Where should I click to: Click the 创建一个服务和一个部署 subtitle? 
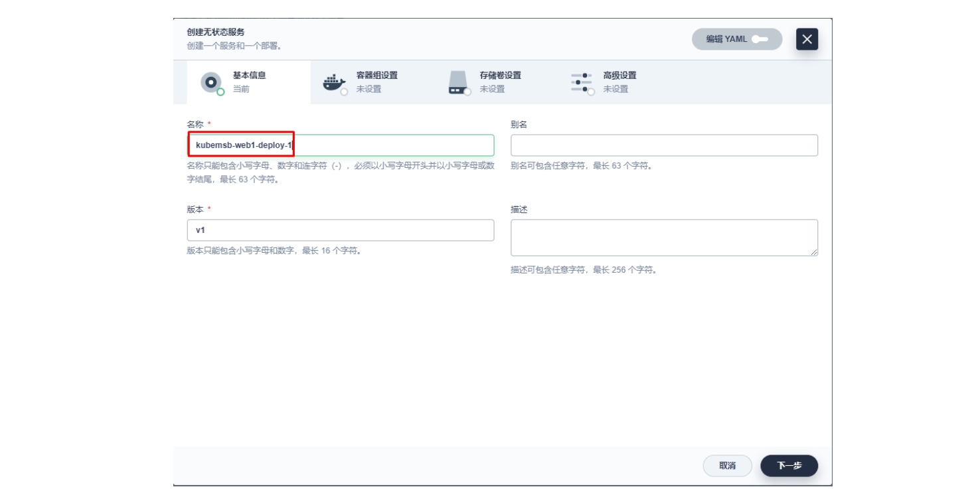click(234, 46)
